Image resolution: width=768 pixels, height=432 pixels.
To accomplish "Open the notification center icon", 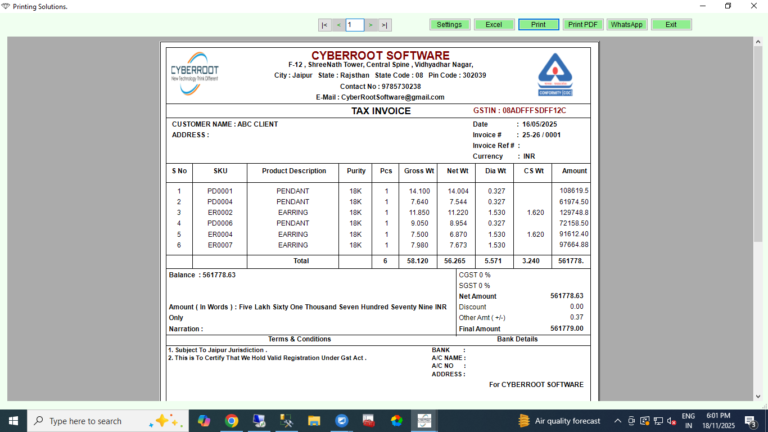I will pyautogui.click(x=750, y=421).
